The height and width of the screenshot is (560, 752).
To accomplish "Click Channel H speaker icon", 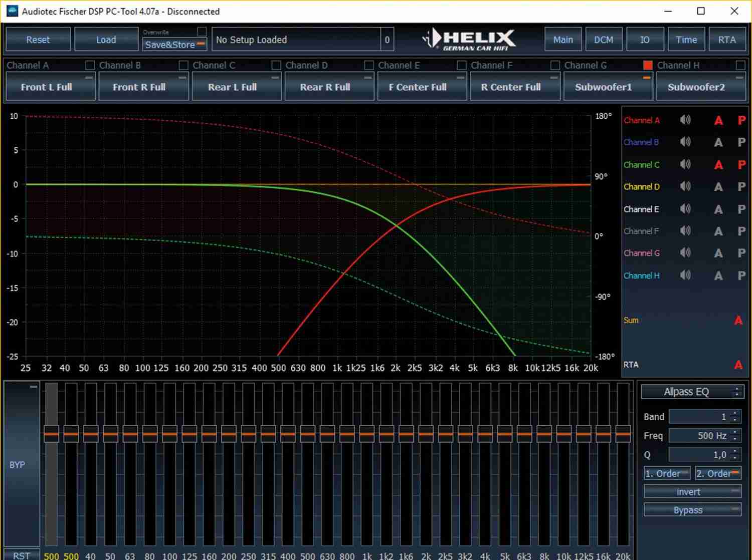I will point(685,275).
